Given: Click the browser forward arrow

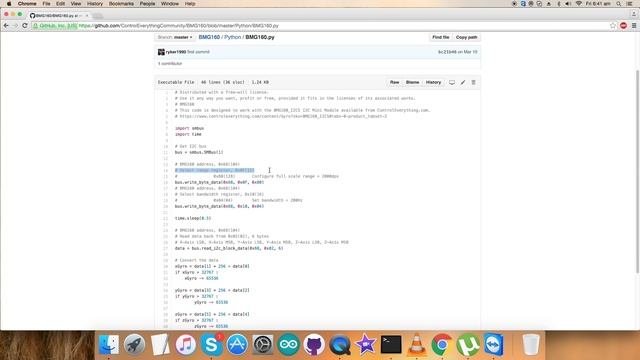Looking at the screenshot, I should [16, 26].
